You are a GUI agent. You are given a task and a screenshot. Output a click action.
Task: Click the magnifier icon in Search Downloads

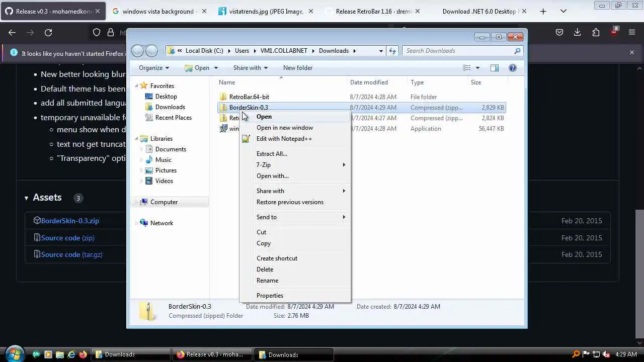[517, 51]
